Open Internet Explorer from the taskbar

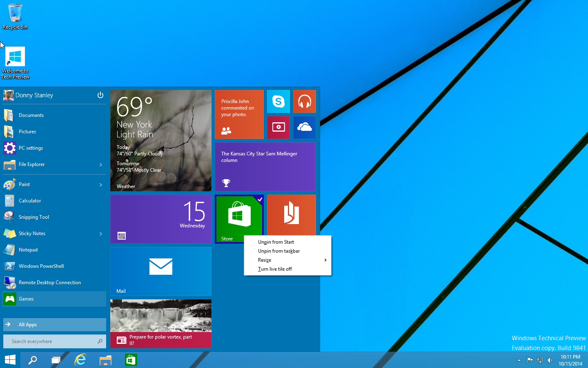point(80,360)
